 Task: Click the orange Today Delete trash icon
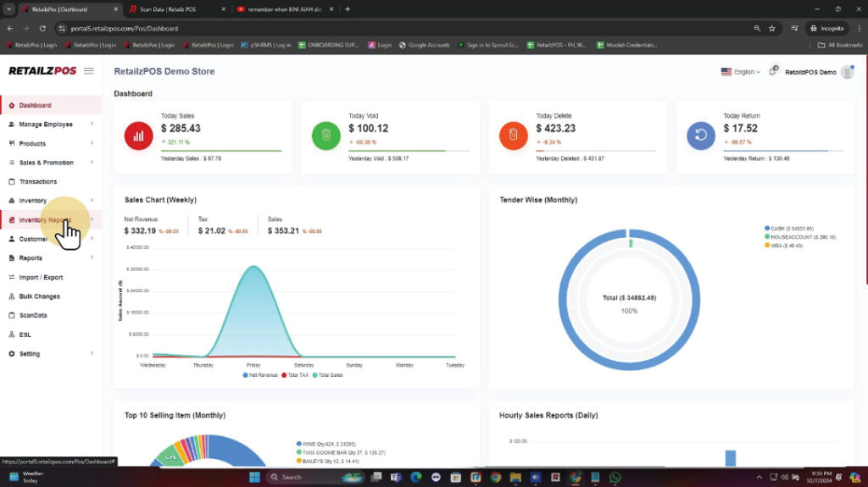514,136
